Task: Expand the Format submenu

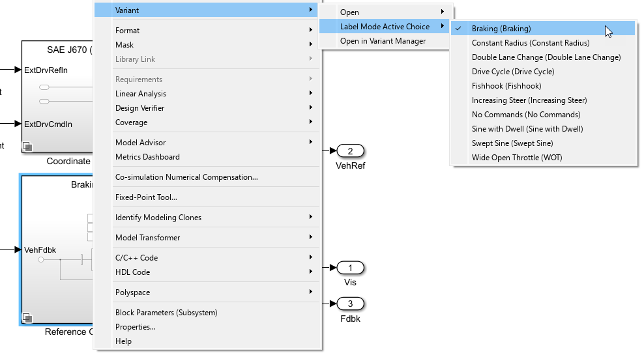Action: (128, 31)
